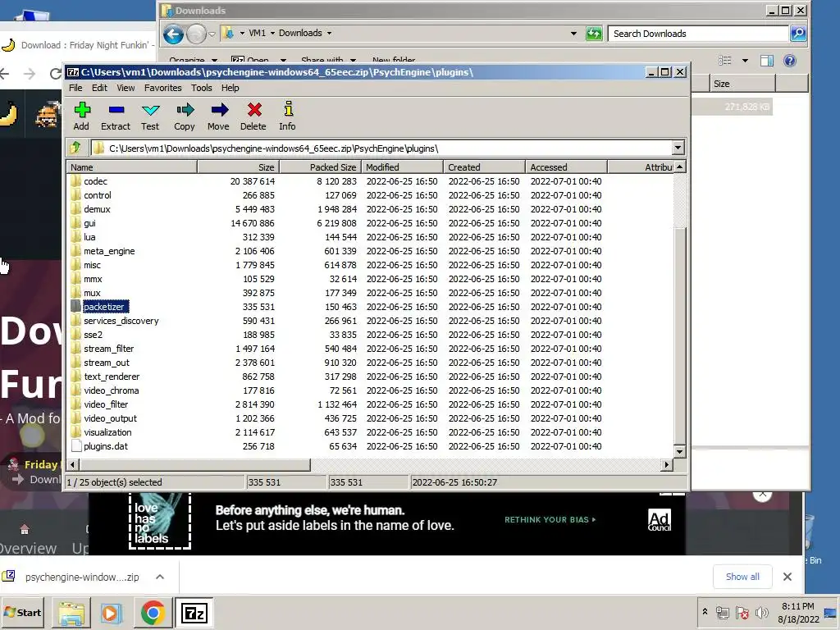The width and height of the screenshot is (840, 630).
Task: Open the File menu
Action: pyautogui.click(x=75, y=88)
